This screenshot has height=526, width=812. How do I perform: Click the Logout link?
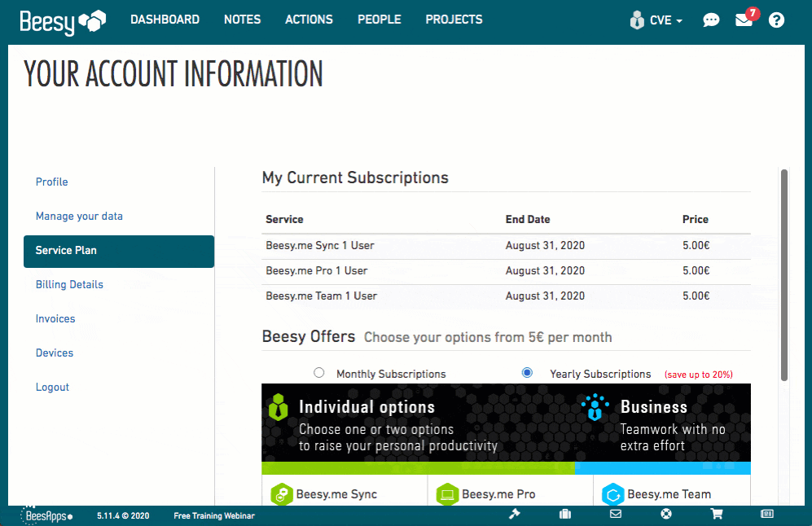pyautogui.click(x=52, y=388)
